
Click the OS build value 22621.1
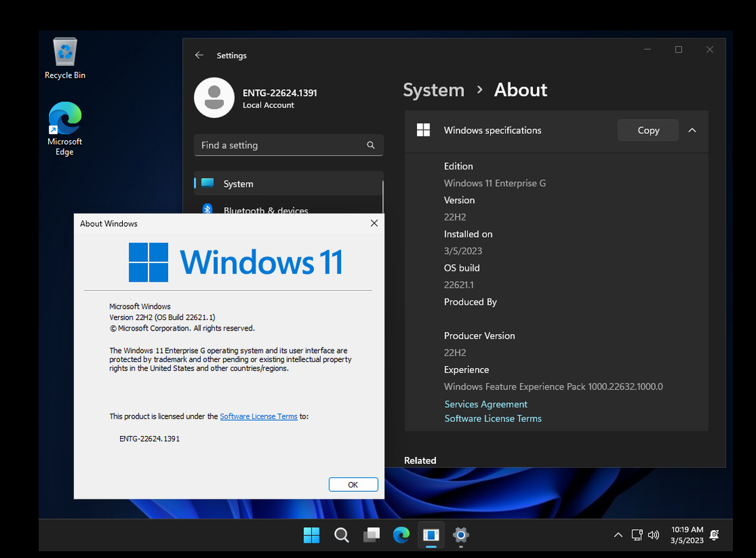pyautogui.click(x=458, y=285)
